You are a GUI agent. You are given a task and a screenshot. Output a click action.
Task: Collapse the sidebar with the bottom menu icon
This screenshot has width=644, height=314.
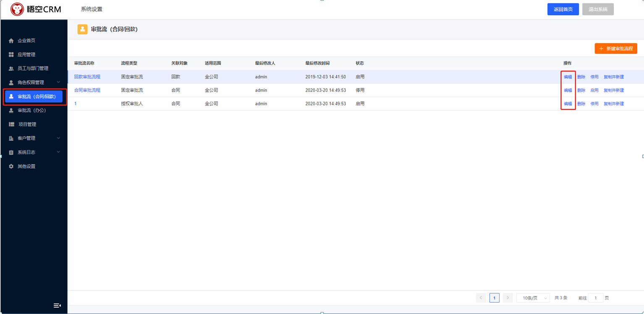(x=58, y=306)
